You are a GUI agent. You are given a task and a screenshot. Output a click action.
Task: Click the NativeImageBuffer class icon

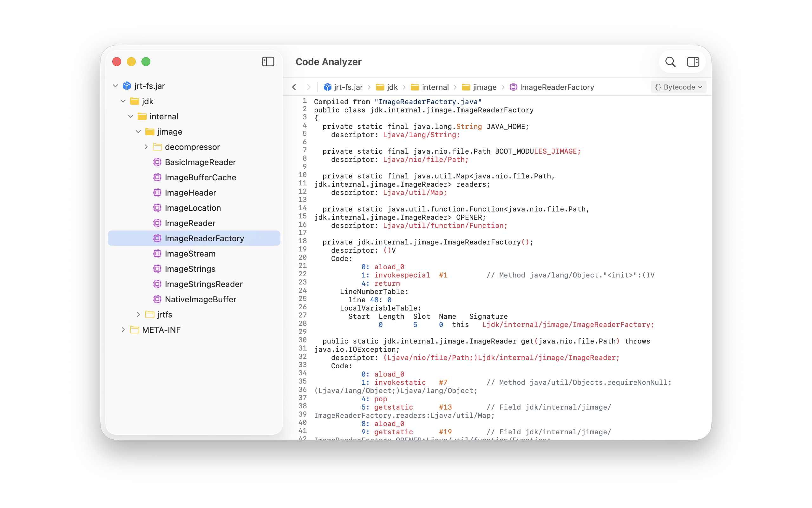point(157,299)
